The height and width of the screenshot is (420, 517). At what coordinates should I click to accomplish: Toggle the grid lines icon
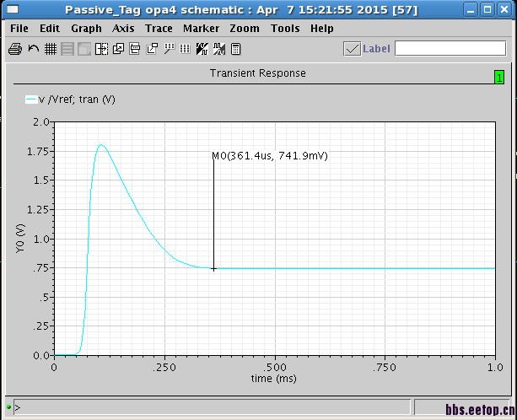(x=51, y=49)
